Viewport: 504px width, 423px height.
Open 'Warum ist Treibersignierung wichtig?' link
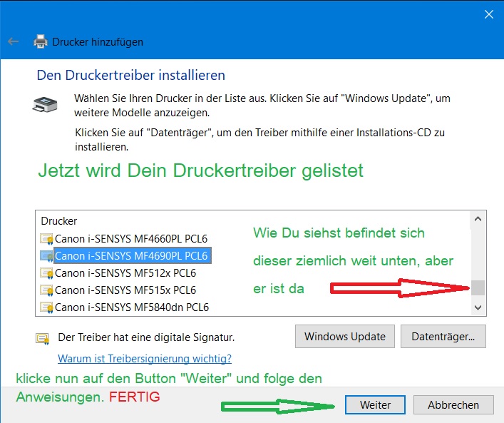click(x=145, y=358)
